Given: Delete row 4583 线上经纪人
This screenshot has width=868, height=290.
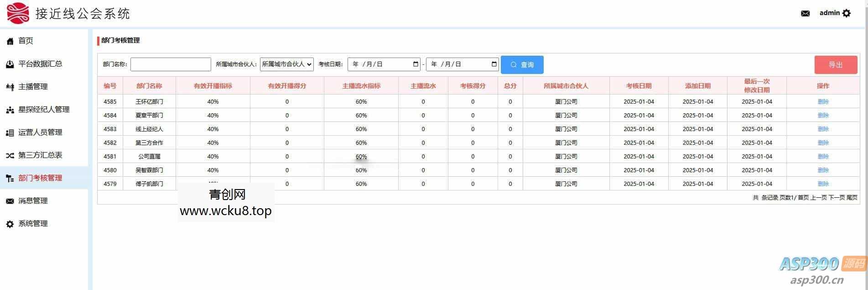Looking at the screenshot, I should click(x=823, y=129).
